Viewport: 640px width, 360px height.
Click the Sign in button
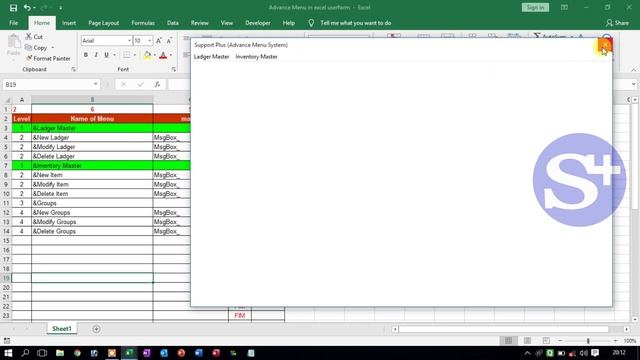535,7
